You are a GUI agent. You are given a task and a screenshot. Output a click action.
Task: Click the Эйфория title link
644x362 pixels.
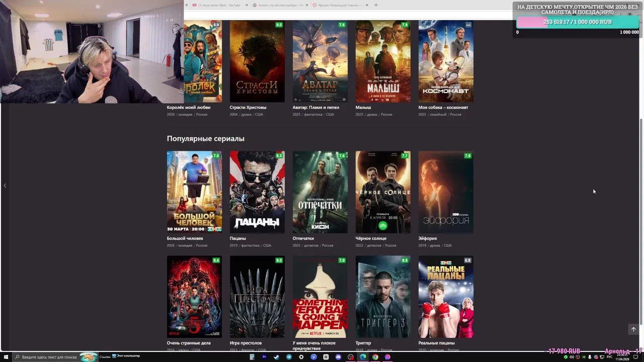(x=428, y=238)
